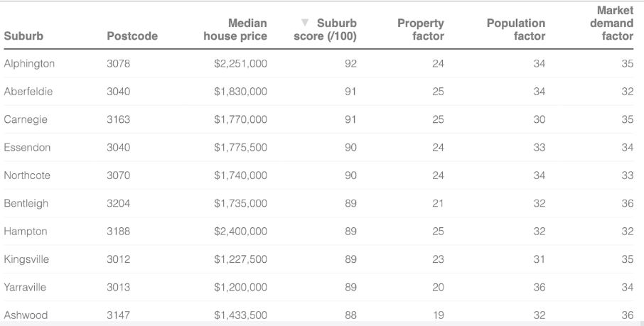The height and width of the screenshot is (326, 644).
Task: Click the Aberfeldie suburb name
Action: (x=28, y=92)
